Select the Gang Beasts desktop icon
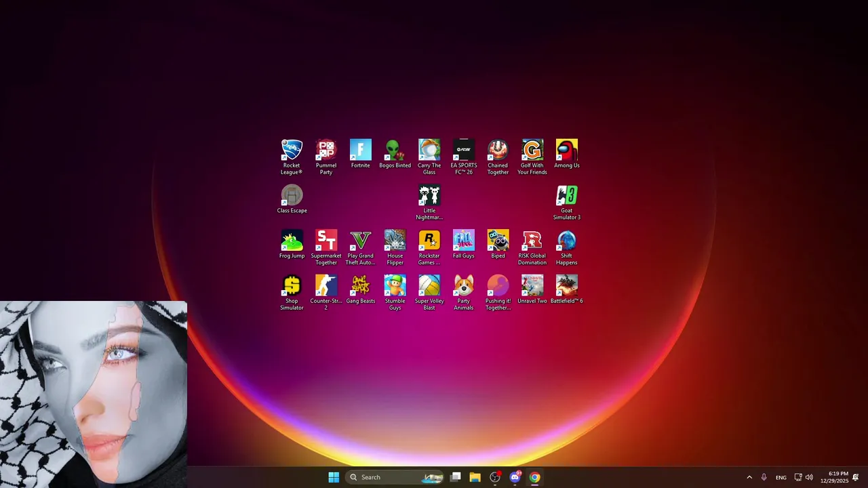 coord(361,289)
